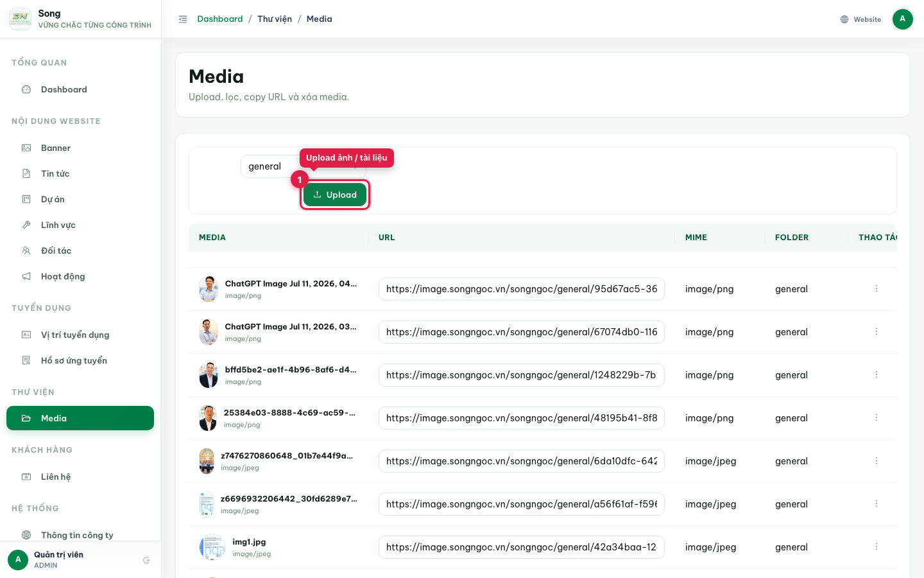Viewport: 924px width, 578px height.
Task: Select URL field of img1.jpg
Action: tap(521, 547)
